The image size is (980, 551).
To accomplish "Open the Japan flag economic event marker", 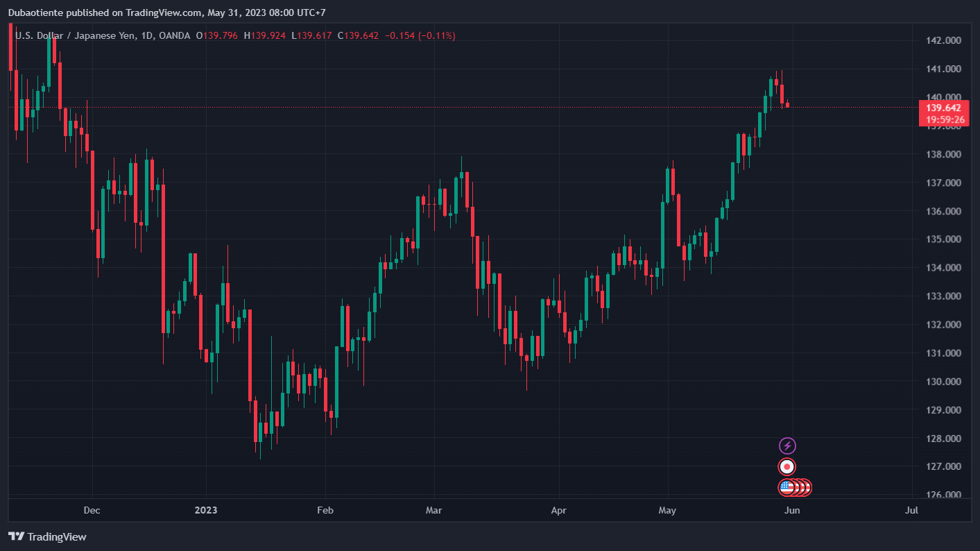I will 787,466.
